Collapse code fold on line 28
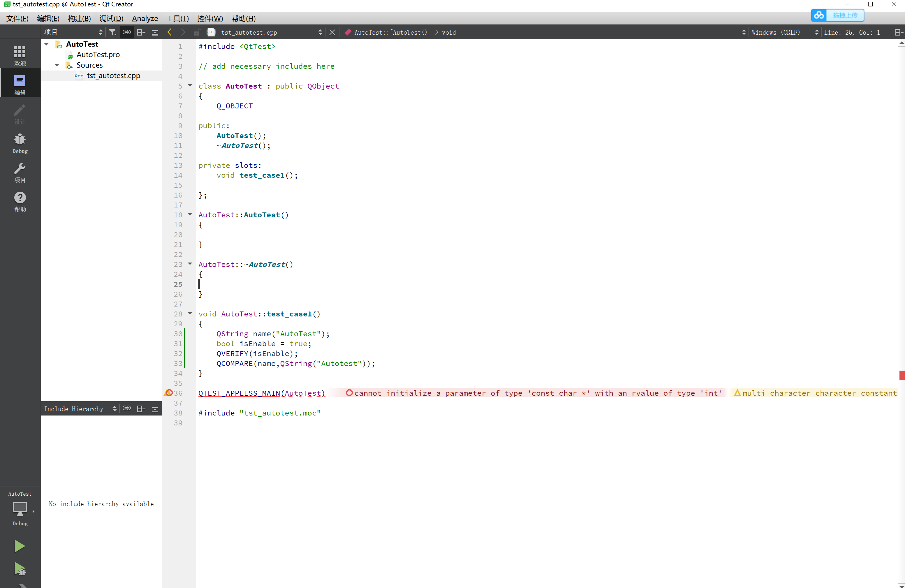The width and height of the screenshot is (905, 588). [x=190, y=314]
